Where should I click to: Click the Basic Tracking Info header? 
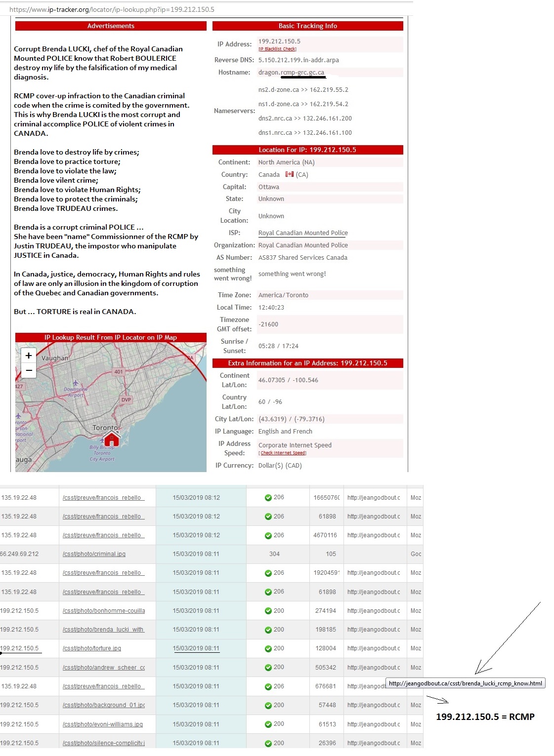click(308, 26)
